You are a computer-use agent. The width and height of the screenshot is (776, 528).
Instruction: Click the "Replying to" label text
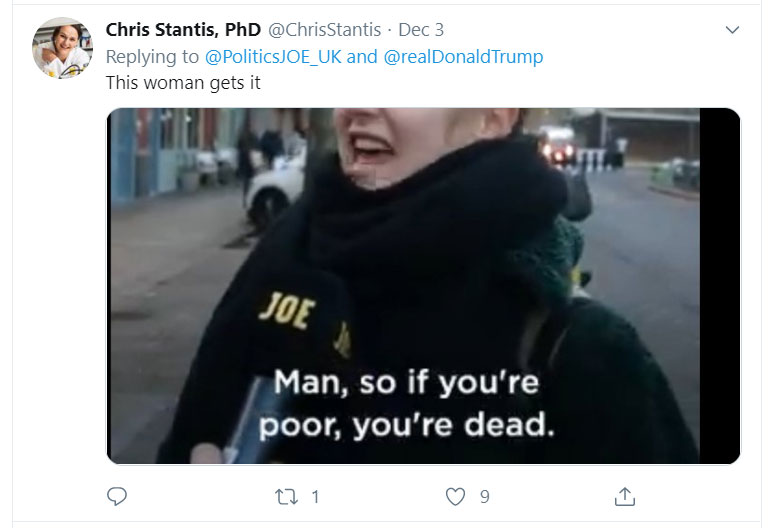[153, 57]
